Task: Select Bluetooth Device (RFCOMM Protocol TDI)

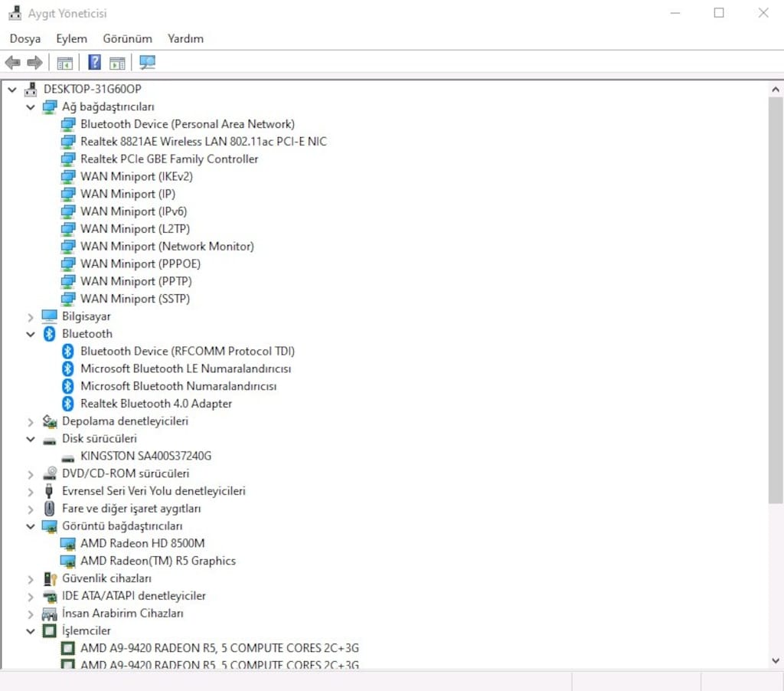Action: point(188,352)
